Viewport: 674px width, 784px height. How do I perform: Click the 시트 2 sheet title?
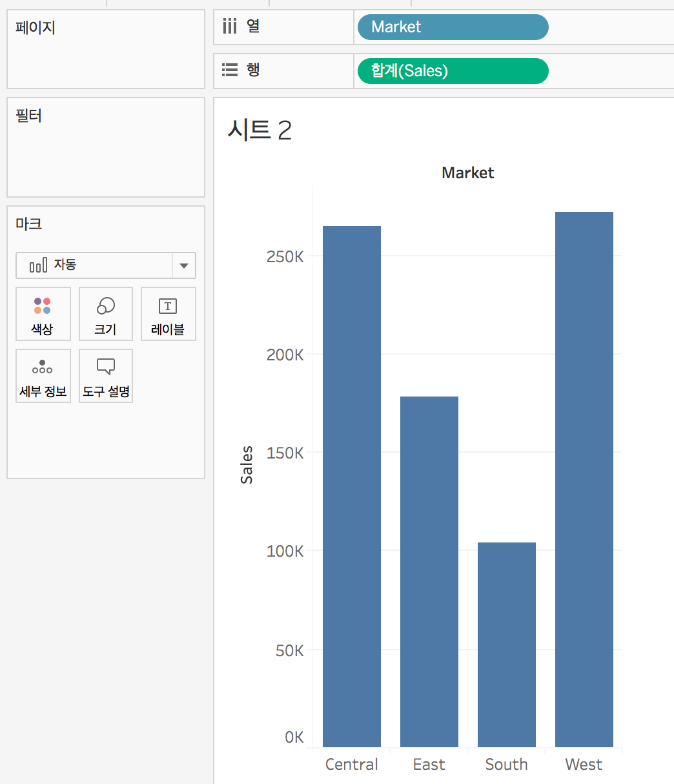(260, 130)
